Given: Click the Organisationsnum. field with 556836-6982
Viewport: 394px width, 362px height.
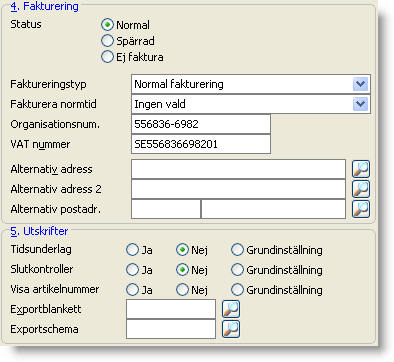Looking at the screenshot, I should pyautogui.click(x=201, y=124).
